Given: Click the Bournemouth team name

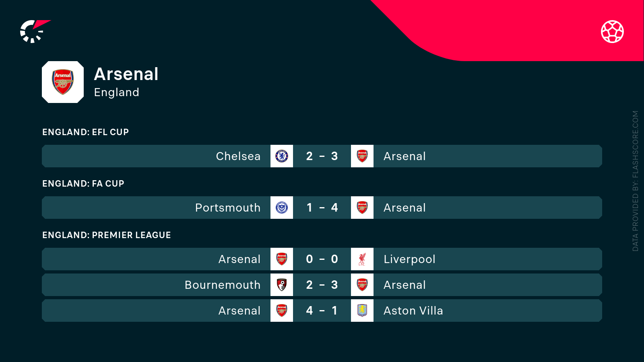Looking at the screenshot, I should click(223, 285).
